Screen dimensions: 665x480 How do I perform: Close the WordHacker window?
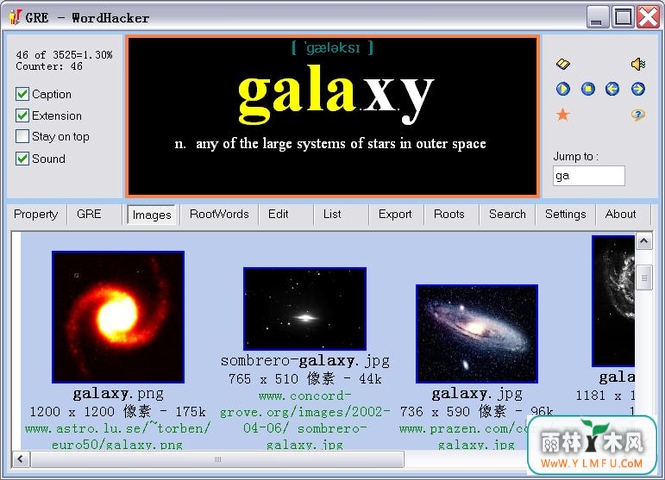(649, 17)
